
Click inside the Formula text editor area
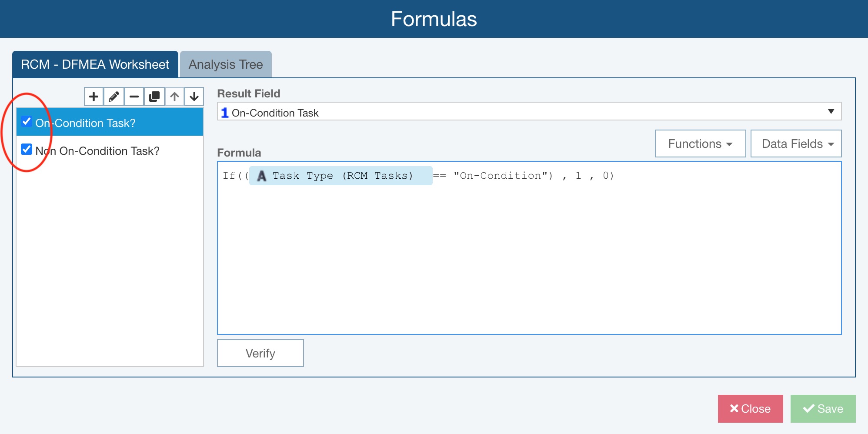pyautogui.click(x=529, y=261)
